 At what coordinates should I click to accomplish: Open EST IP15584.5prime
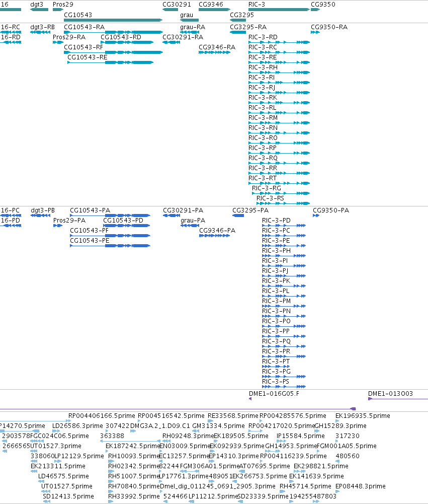301,436
